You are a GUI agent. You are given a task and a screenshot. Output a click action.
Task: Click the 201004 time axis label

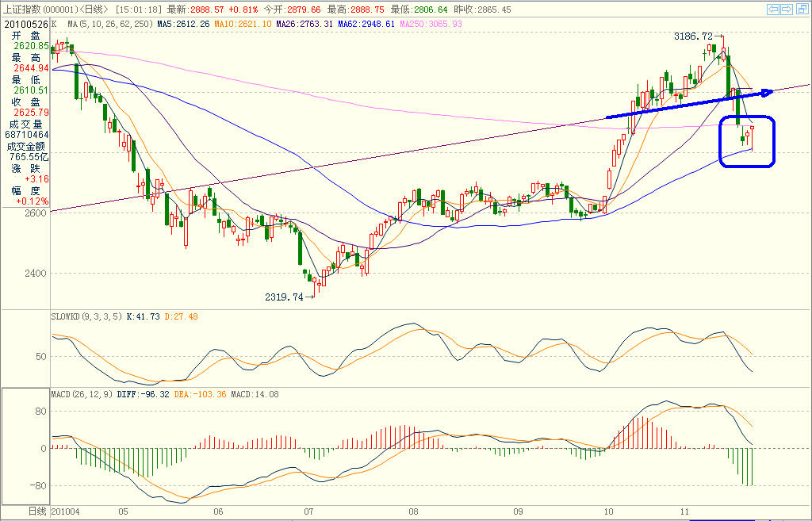point(66,512)
